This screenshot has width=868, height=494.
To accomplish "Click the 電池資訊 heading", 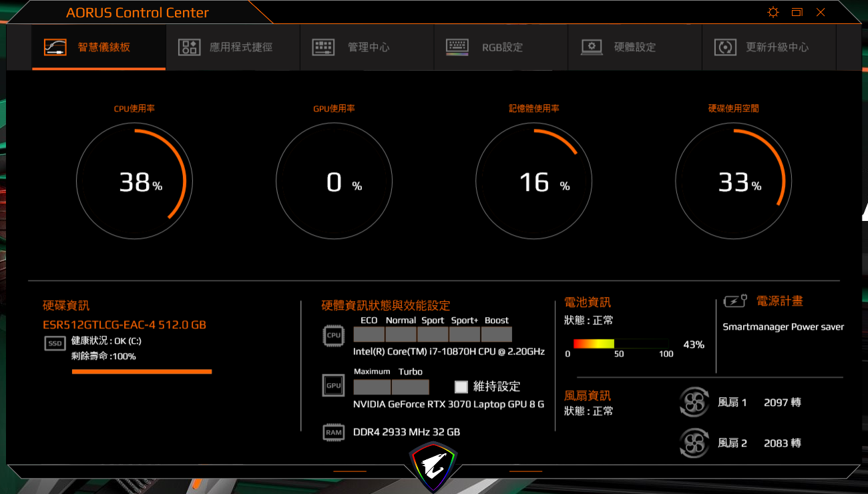I will click(588, 302).
